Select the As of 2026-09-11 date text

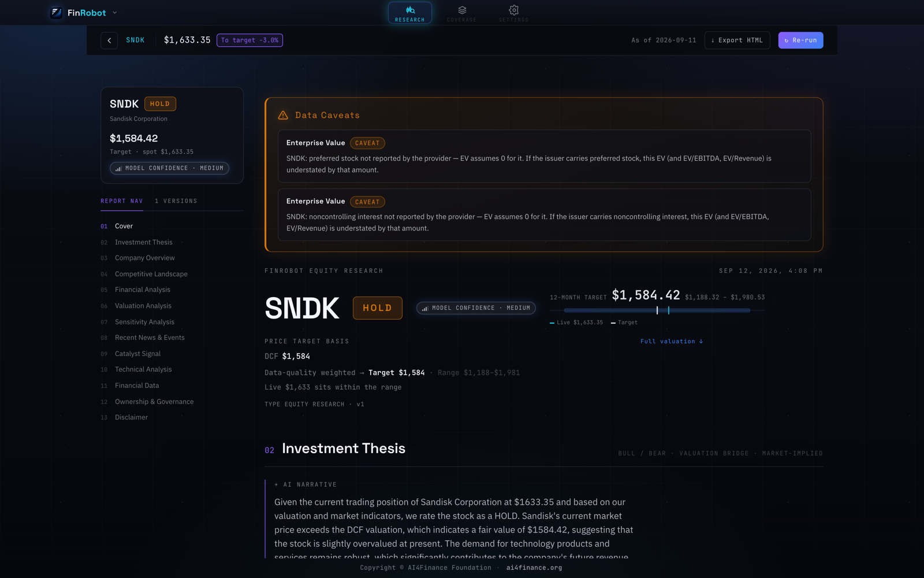click(664, 40)
